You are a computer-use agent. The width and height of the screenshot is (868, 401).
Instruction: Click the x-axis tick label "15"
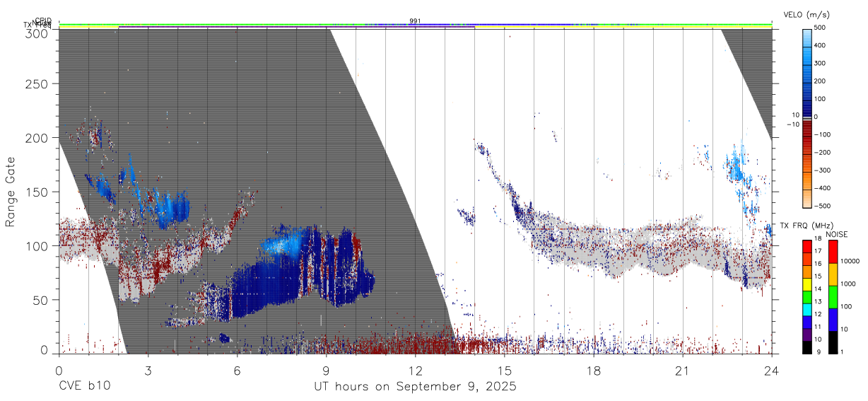click(504, 371)
